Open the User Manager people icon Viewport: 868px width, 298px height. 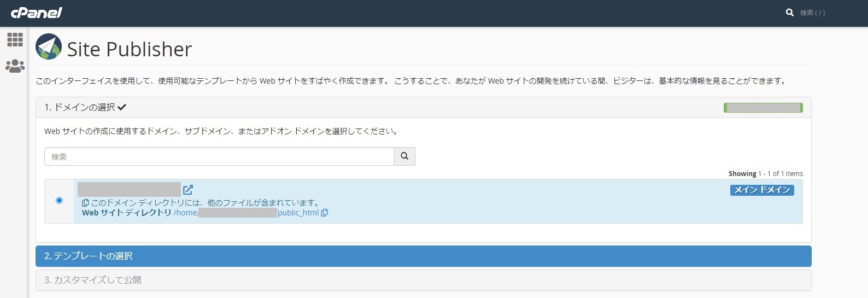click(x=15, y=66)
